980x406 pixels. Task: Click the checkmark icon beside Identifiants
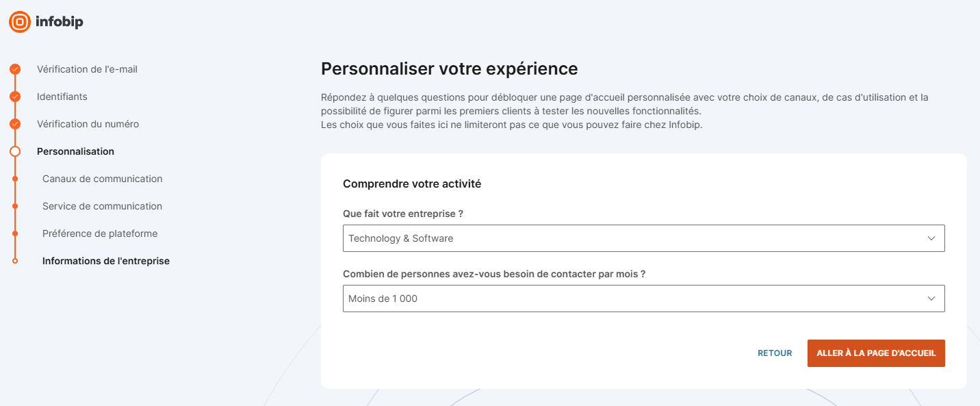(15, 97)
